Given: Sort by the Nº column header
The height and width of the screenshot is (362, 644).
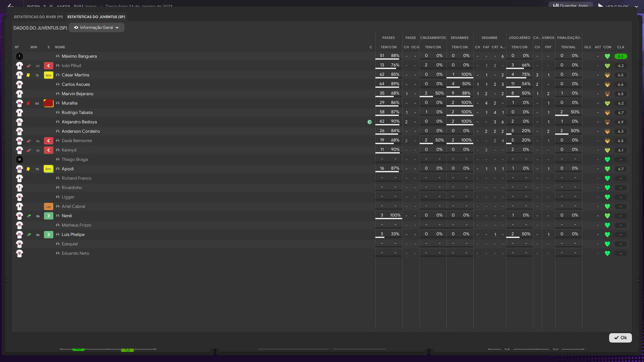Looking at the screenshot, I should 17,47.
